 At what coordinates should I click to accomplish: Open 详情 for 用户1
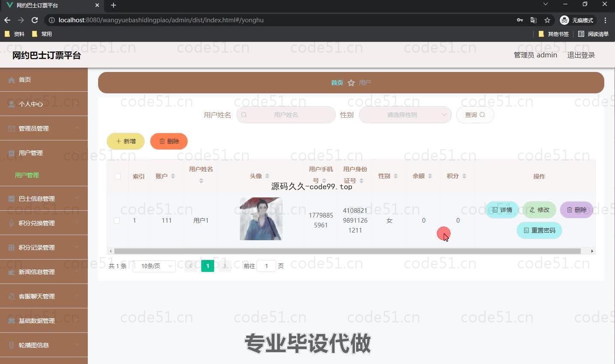(x=502, y=210)
